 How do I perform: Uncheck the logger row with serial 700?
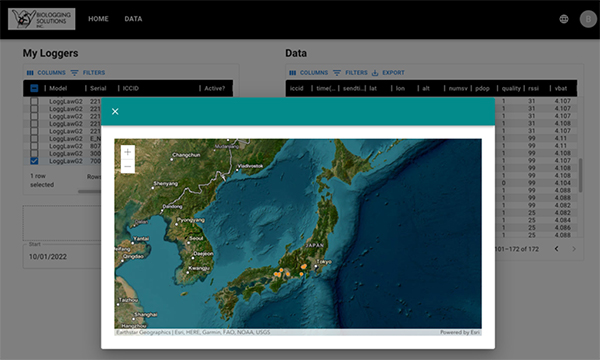coord(34,161)
